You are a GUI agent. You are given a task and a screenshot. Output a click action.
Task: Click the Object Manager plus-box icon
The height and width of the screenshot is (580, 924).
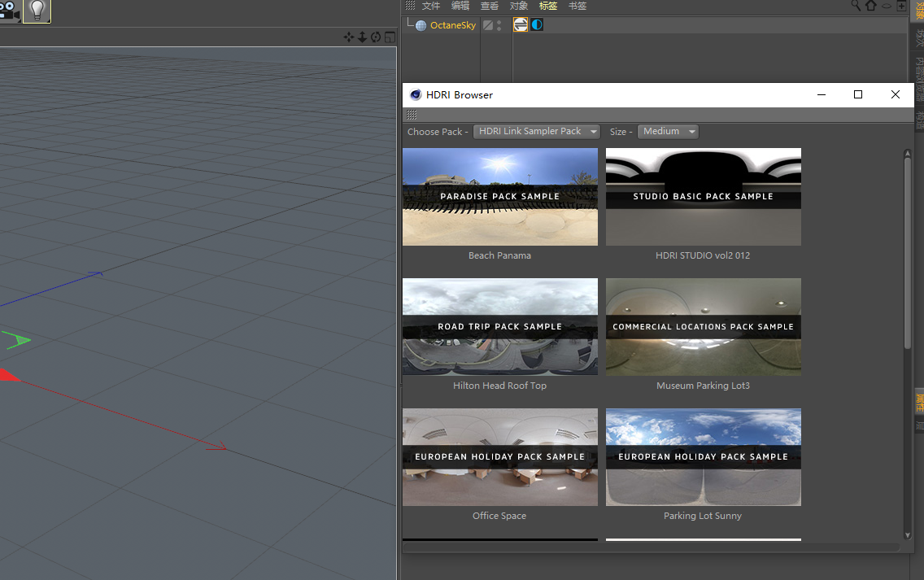[901, 6]
